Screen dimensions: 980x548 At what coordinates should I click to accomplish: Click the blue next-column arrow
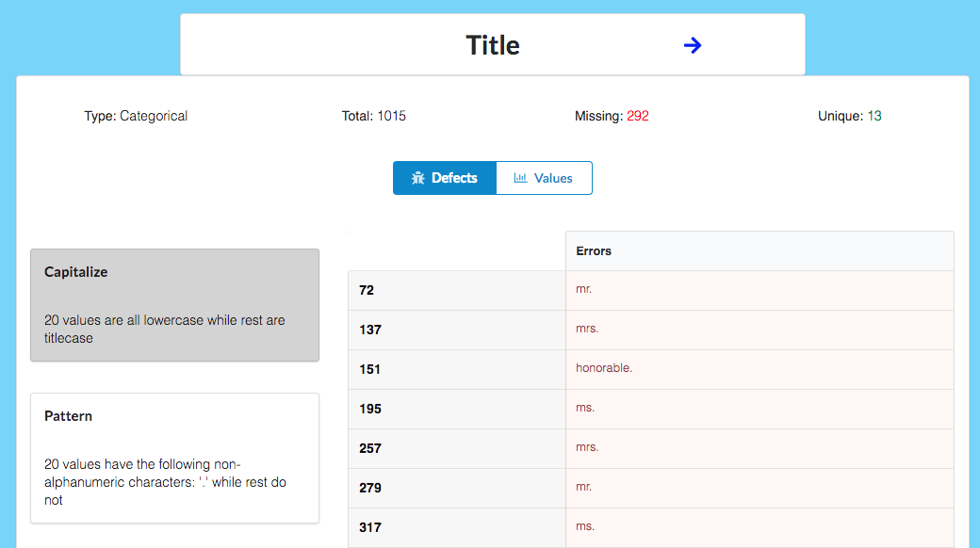pos(692,45)
